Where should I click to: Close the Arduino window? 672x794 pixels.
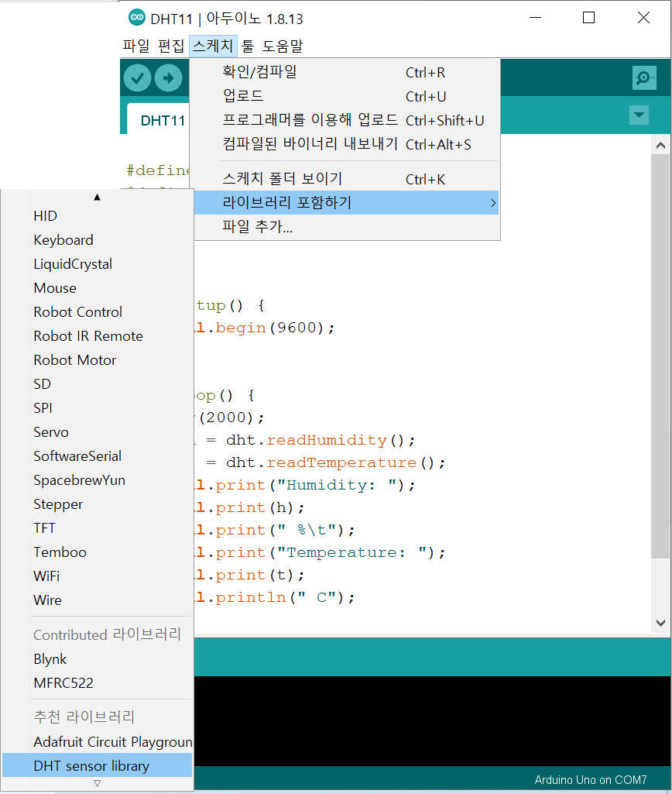(x=643, y=18)
